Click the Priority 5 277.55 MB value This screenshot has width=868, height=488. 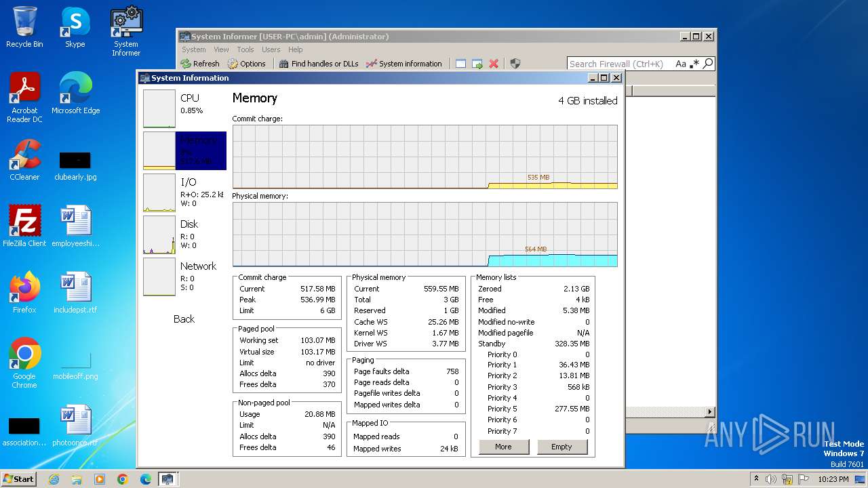(x=572, y=409)
